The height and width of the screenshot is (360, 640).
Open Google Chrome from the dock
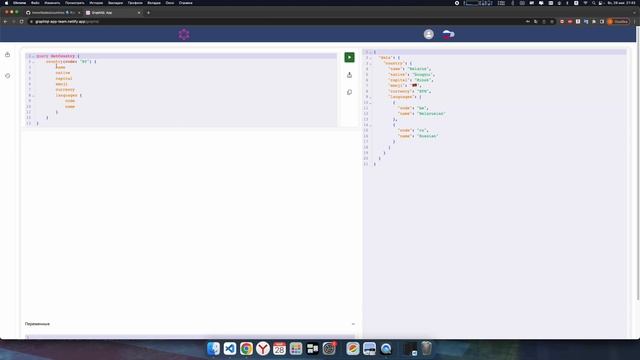point(246,349)
